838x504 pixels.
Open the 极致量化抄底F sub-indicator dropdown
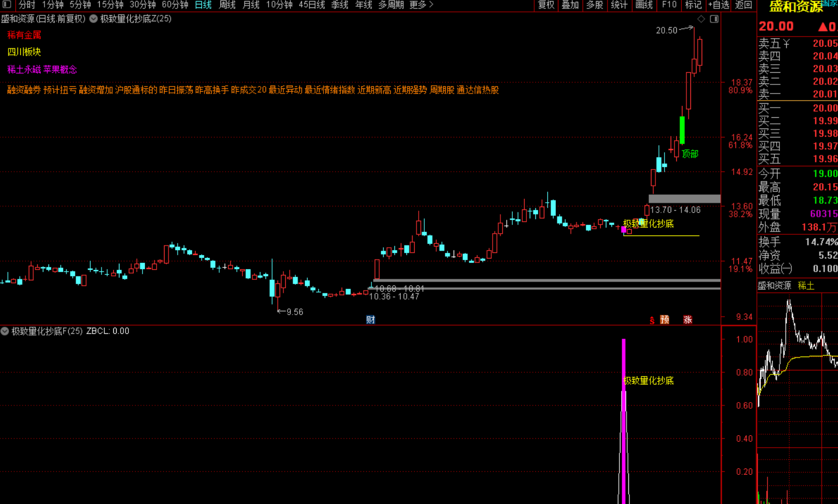coord(5,331)
